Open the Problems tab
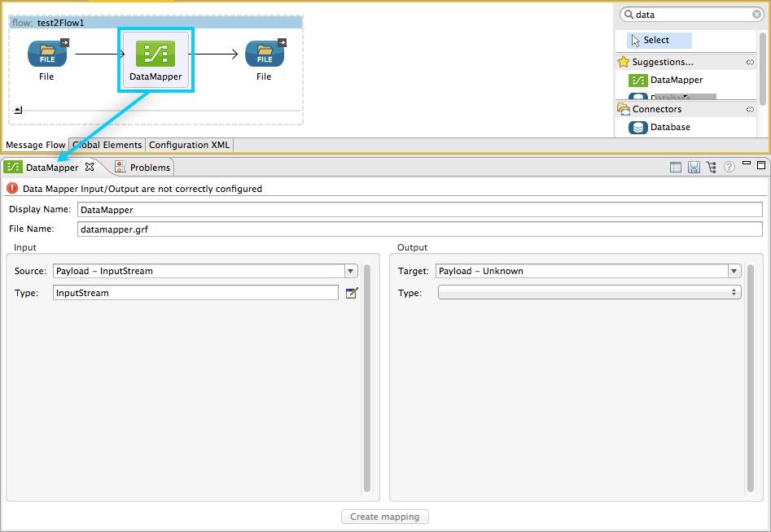771x532 pixels. click(148, 167)
